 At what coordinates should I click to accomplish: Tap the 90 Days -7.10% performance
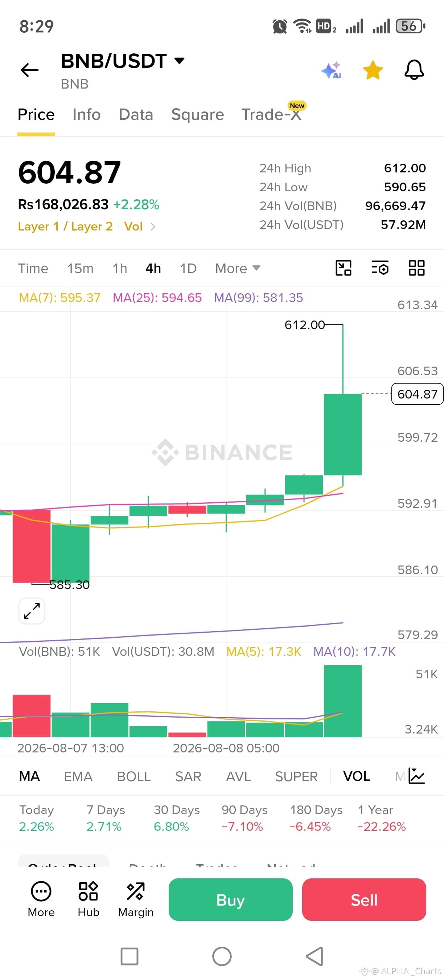click(244, 818)
